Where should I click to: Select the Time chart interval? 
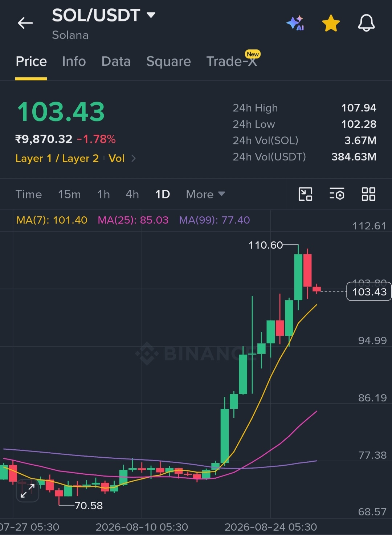[x=29, y=194]
